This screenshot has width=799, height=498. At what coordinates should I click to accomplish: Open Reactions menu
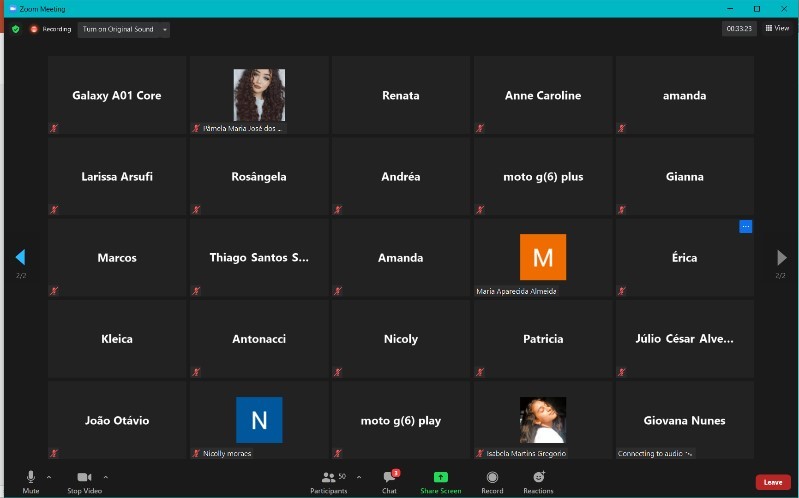click(538, 482)
